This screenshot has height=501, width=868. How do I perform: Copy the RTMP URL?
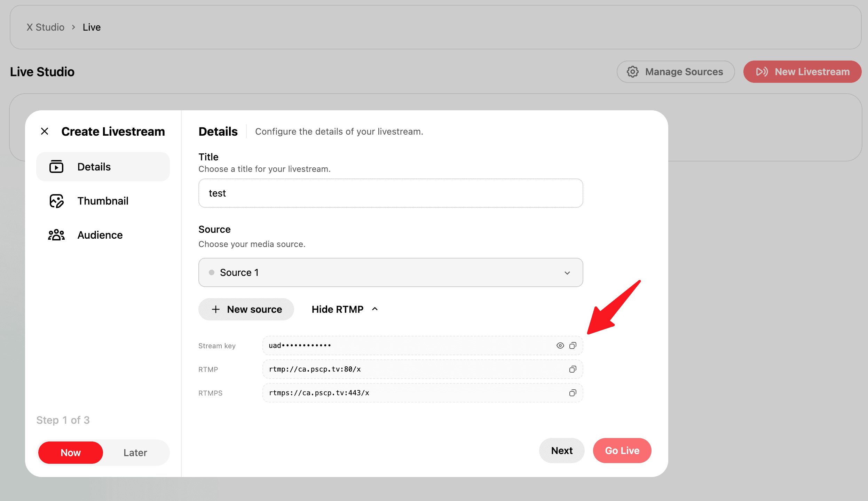(x=573, y=369)
